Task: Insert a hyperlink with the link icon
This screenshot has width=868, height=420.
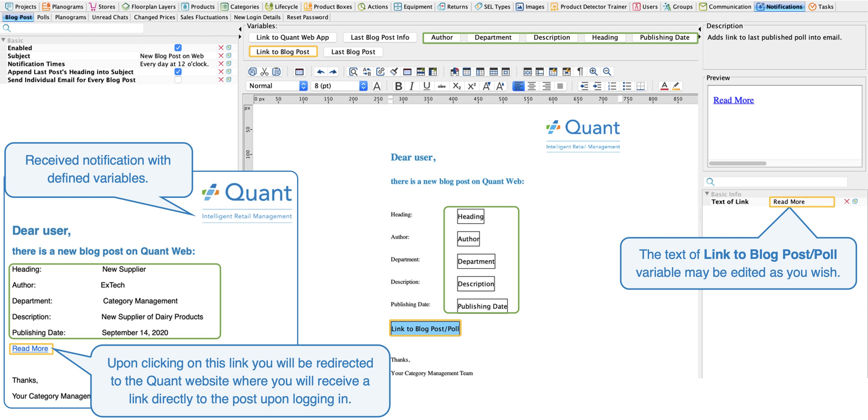Action: coord(380,72)
